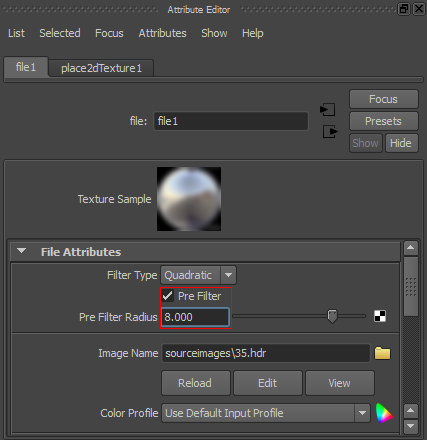Screen dimensions: 427x440
Task: Click the file name field file1
Action: coord(231,121)
